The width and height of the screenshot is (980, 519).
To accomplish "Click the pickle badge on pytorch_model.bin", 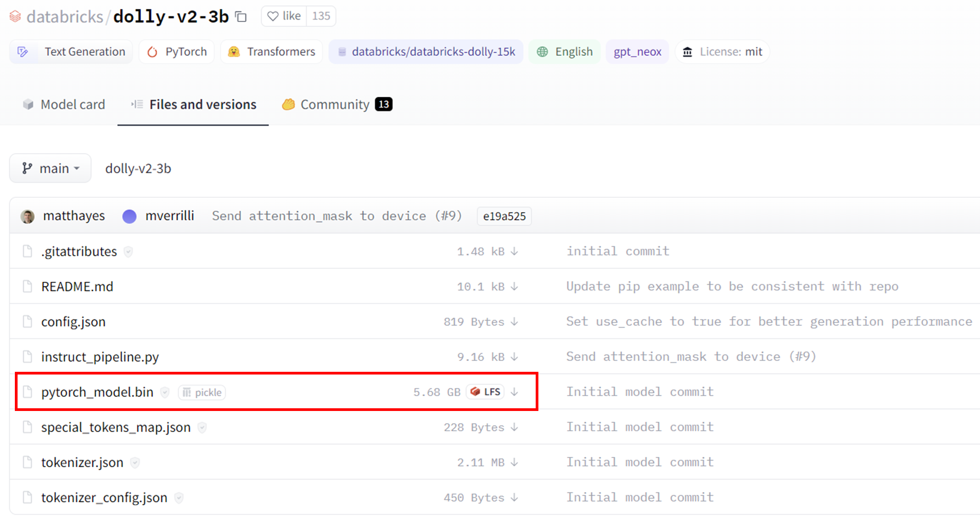I will tap(202, 393).
